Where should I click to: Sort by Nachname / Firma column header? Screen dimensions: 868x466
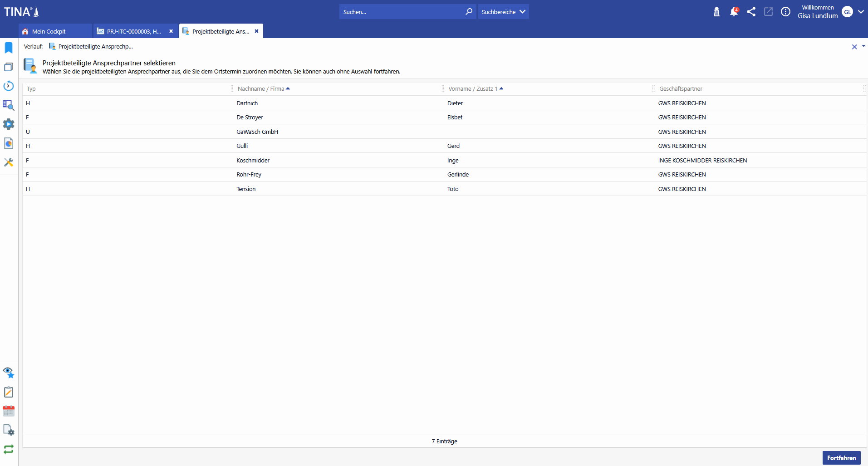click(x=260, y=89)
